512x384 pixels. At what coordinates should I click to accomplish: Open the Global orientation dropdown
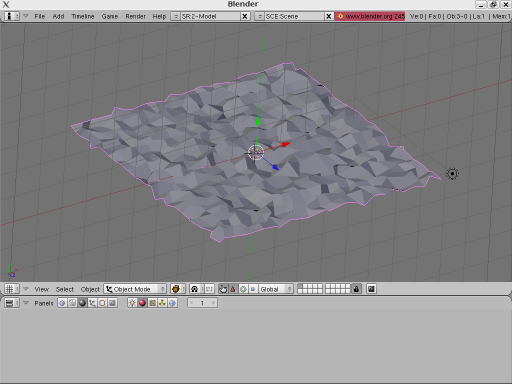pyautogui.click(x=276, y=289)
